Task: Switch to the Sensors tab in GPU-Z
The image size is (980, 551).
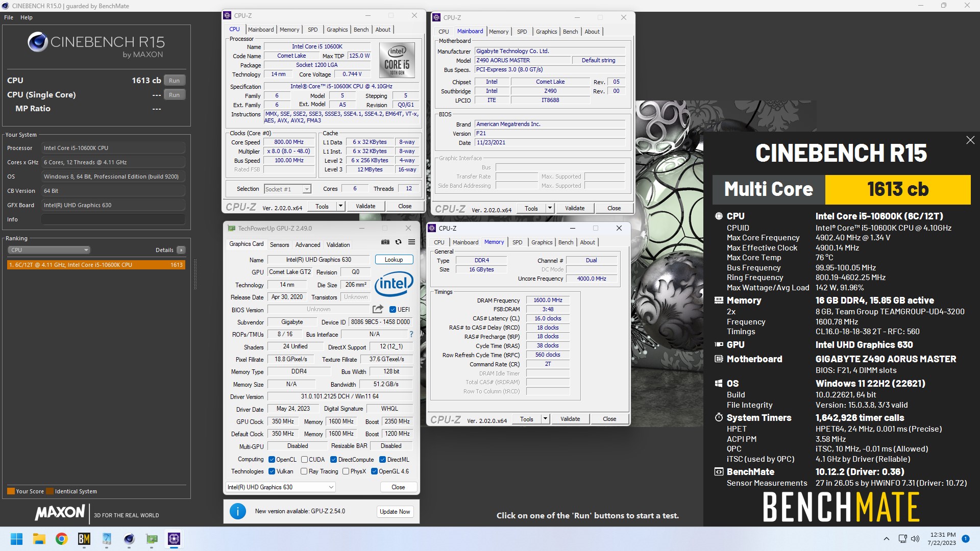Action: 279,245
